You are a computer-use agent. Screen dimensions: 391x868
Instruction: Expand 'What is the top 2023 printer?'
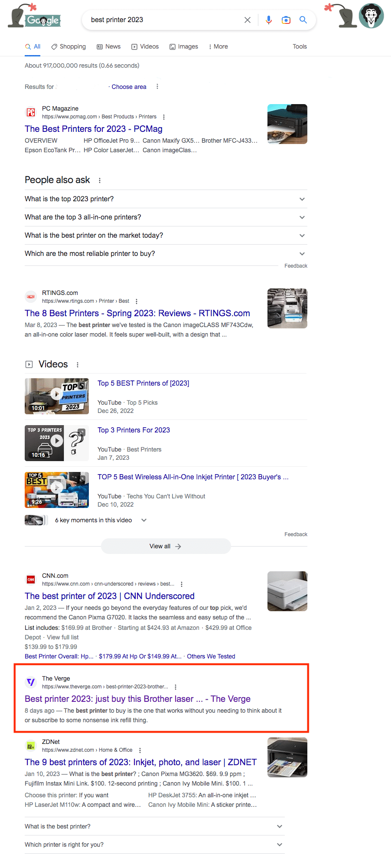(166, 199)
